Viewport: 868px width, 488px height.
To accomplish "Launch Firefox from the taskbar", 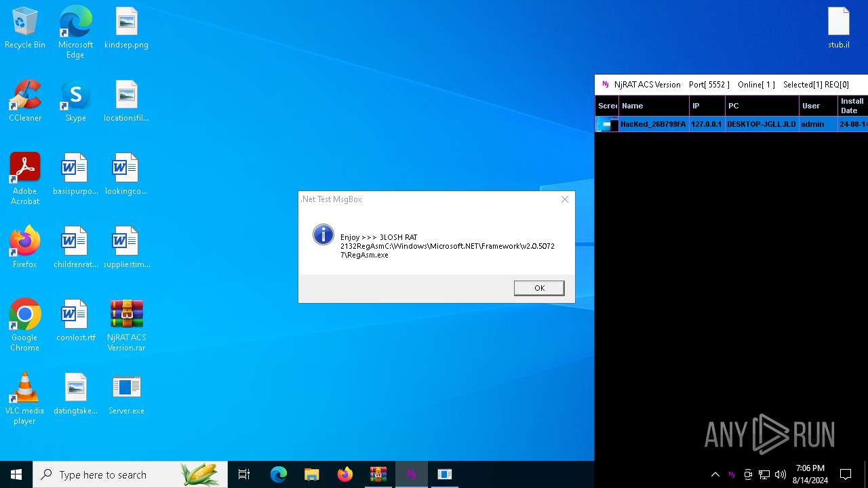I will 344,474.
